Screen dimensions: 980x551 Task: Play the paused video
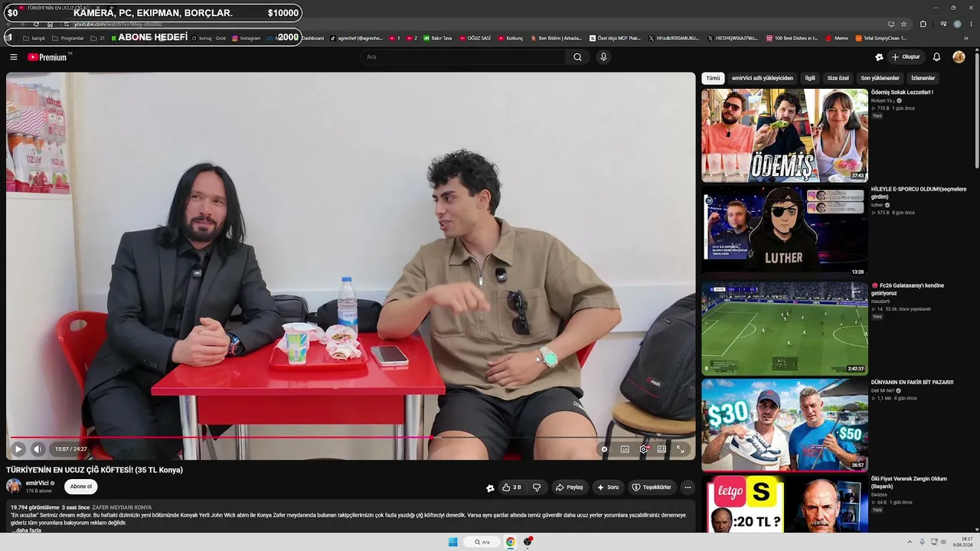point(18,449)
